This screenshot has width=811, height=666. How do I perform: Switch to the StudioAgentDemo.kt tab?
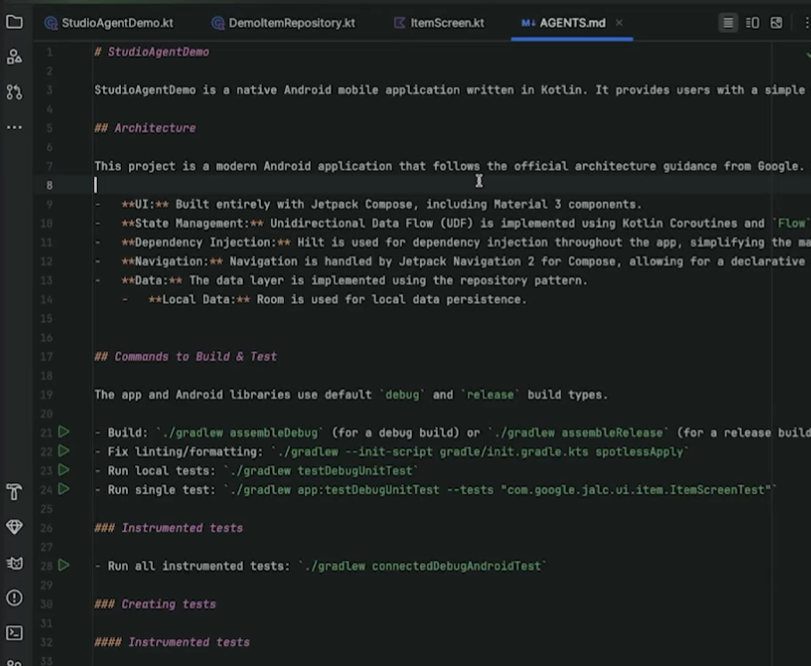click(x=105, y=22)
